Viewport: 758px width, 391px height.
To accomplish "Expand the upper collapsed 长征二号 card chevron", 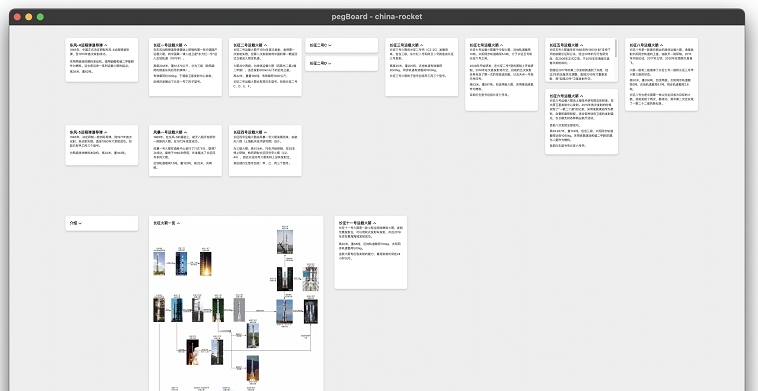I will (x=330, y=45).
